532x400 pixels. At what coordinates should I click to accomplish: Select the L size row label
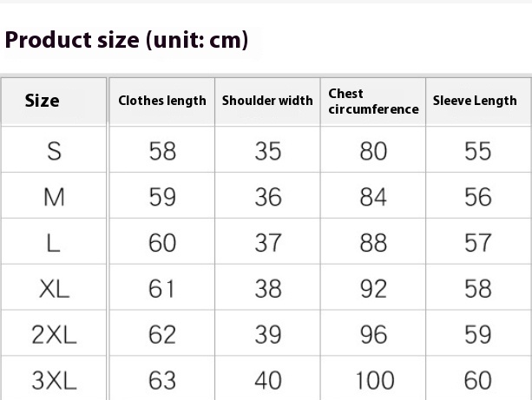[53, 243]
